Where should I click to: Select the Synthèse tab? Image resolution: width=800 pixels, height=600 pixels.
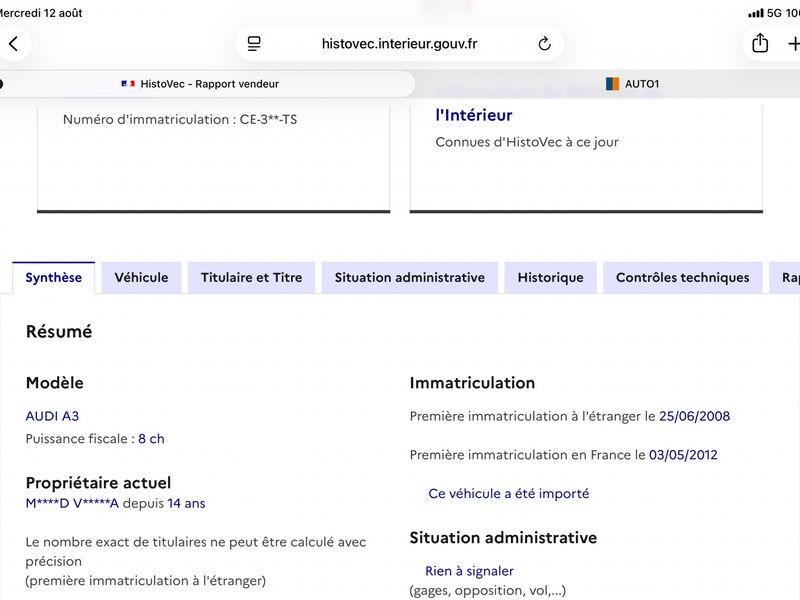point(54,278)
